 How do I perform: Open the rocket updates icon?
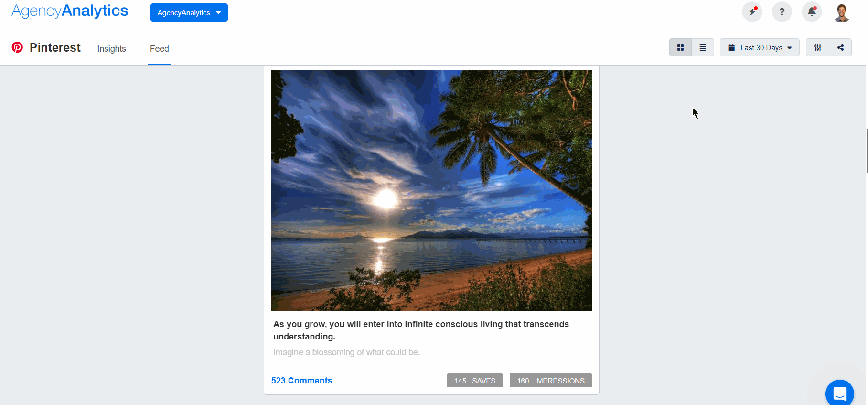tap(752, 12)
